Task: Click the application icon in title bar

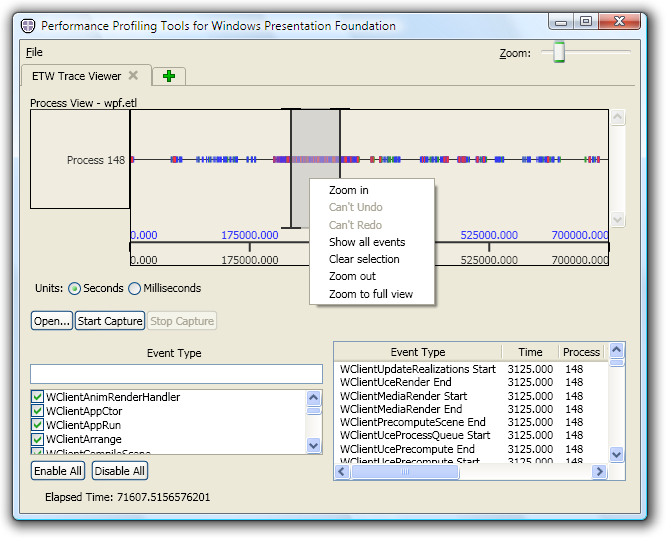Action: point(28,26)
